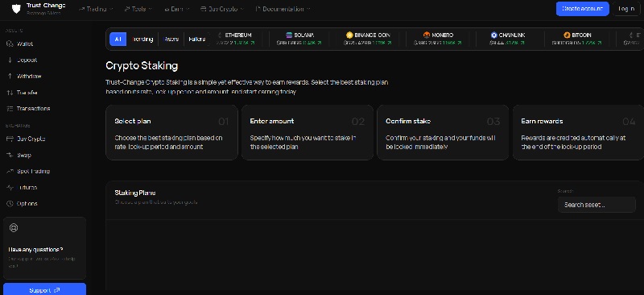
Task: Expand the Documentation menu
Action: [283, 9]
